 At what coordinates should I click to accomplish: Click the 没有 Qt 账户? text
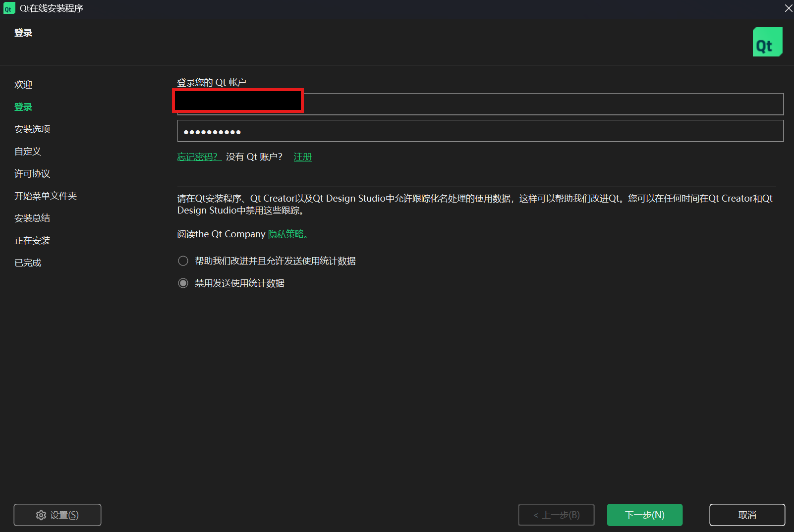point(254,157)
